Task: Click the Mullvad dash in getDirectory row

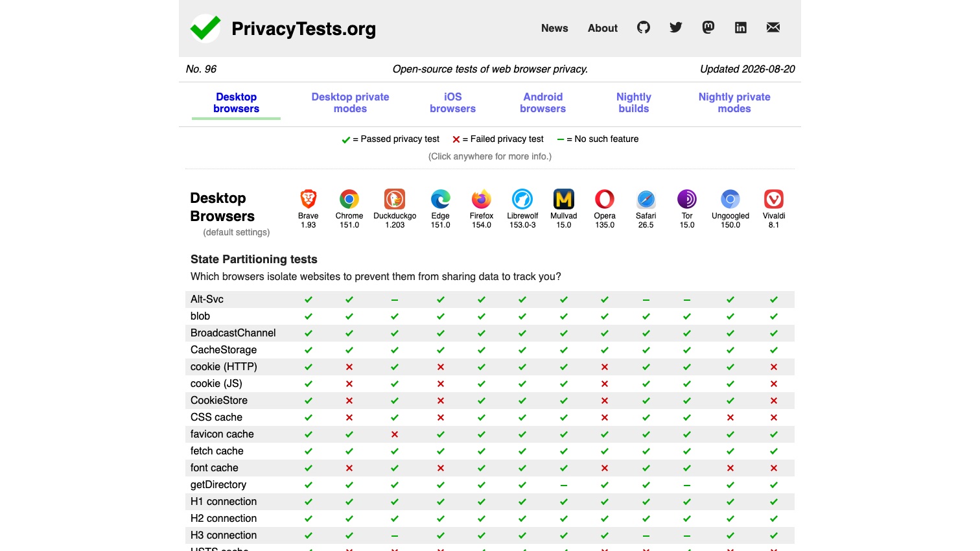Action: click(x=564, y=485)
